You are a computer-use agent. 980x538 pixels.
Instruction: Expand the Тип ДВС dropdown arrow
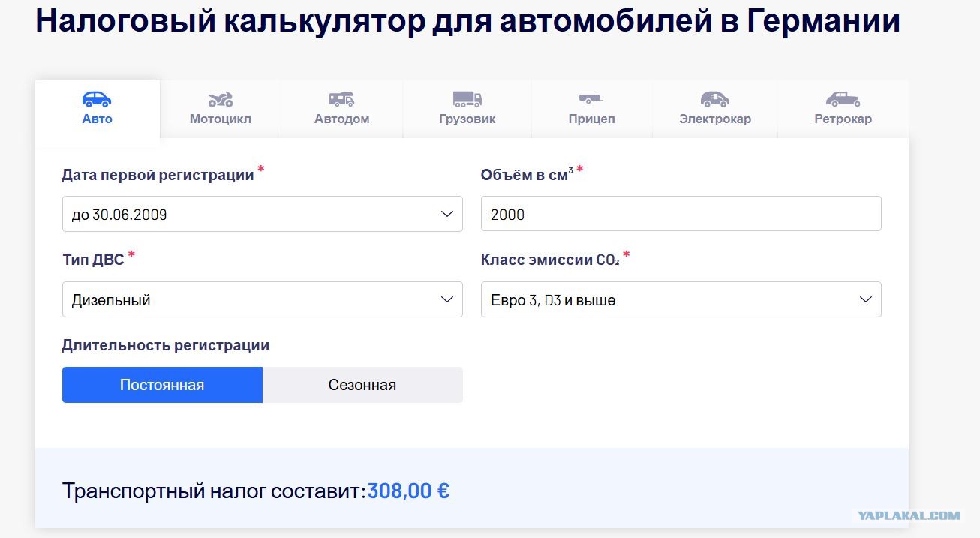(x=447, y=299)
